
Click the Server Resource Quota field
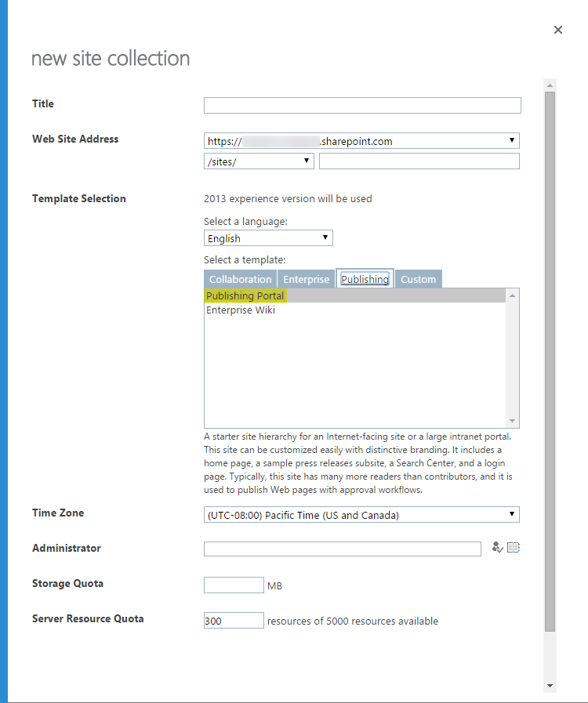tap(234, 621)
